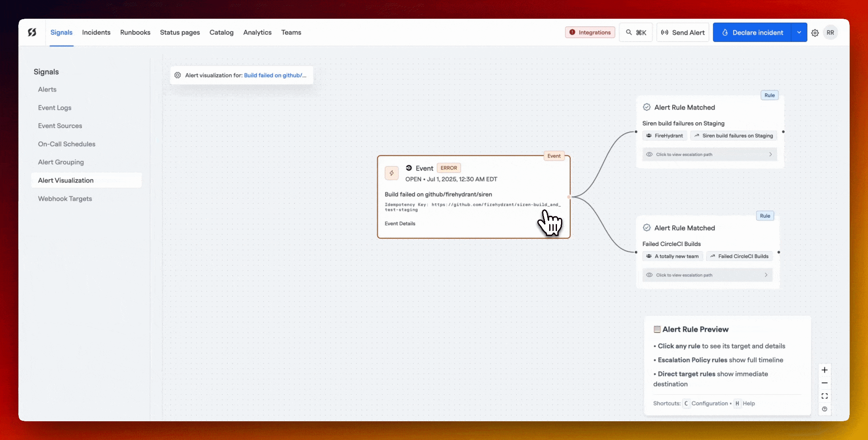Viewport: 868px width, 440px height.
Task: Click to view escalation path for Siren rule
Action: (710, 154)
